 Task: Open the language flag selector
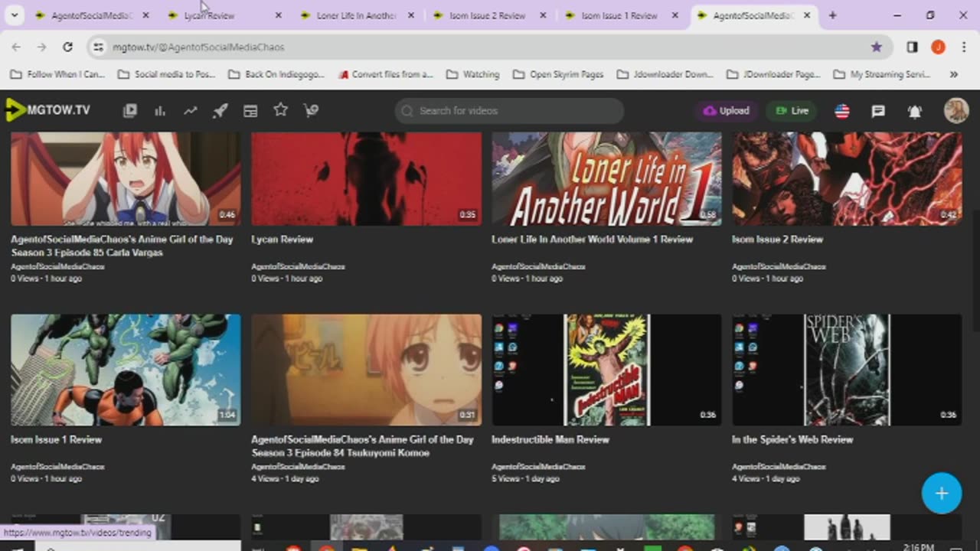click(842, 111)
